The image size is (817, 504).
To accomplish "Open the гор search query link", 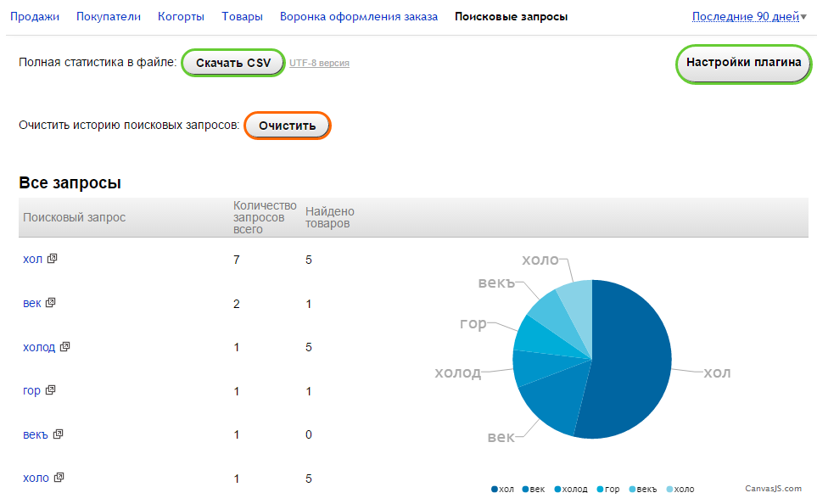I will [x=31, y=391].
